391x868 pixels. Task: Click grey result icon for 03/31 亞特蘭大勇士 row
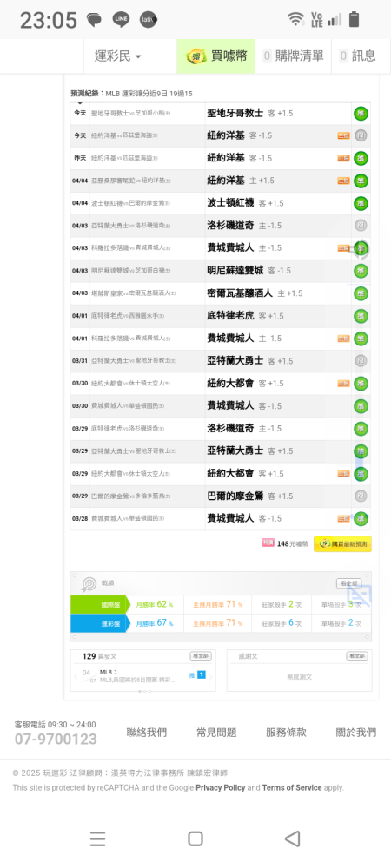pos(361,361)
